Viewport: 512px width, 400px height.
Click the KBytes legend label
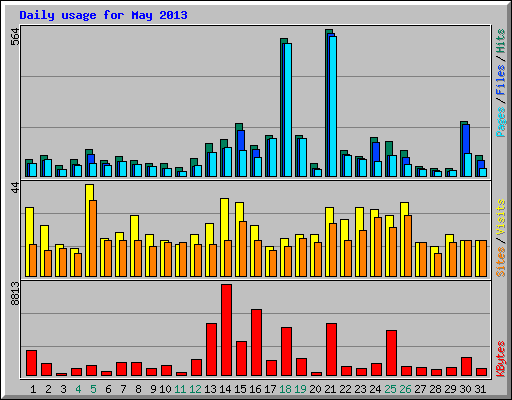coord(500,359)
